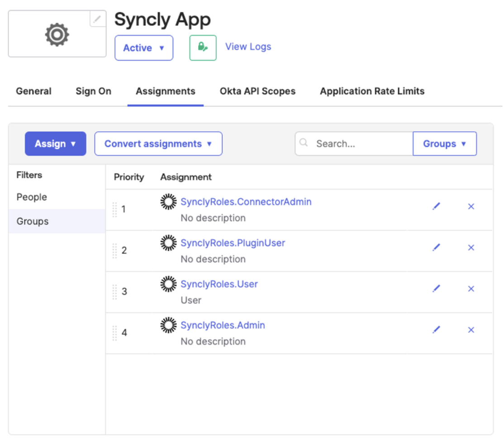Click the search magnifier icon

(304, 143)
